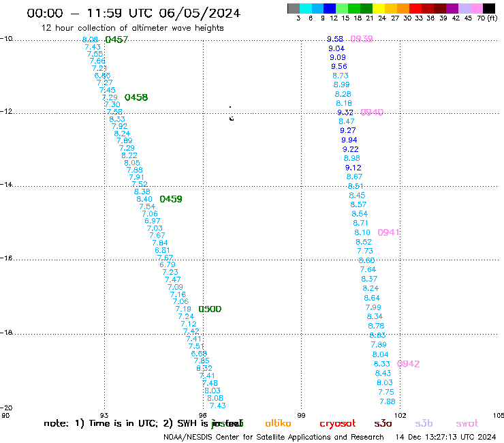Click the longitude axis label 99
Viewport: 504px width, 443px height.
[x=301, y=415]
